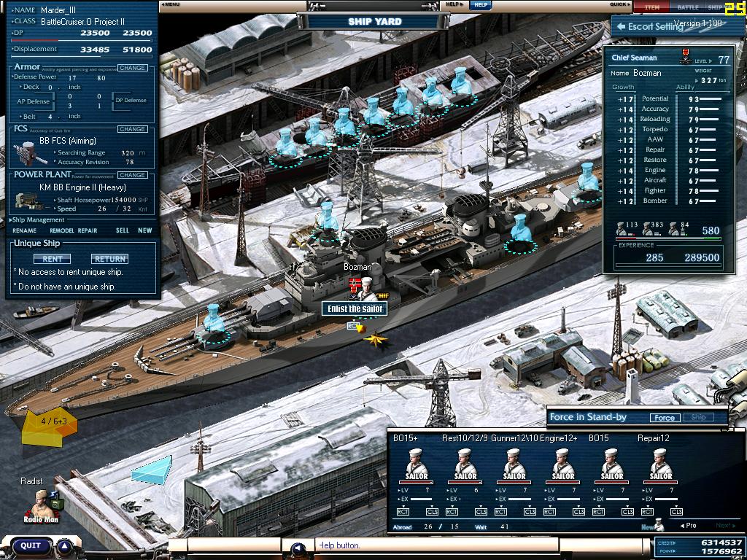Click the small RCT tag beneath Enlist the Sailor
Screen dimensions: 747x560
(x=353, y=326)
